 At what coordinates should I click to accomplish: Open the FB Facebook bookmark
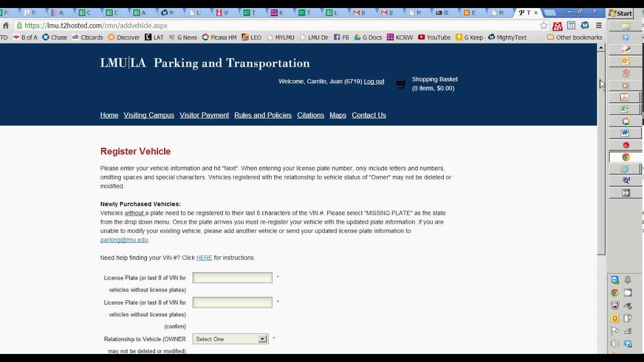point(341,37)
